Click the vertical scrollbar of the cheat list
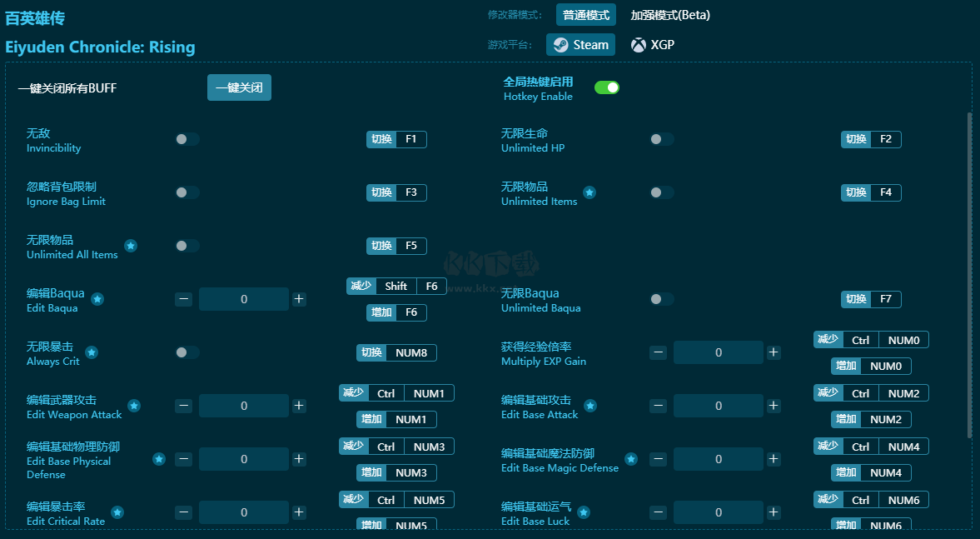The height and width of the screenshot is (539, 980). (969, 275)
